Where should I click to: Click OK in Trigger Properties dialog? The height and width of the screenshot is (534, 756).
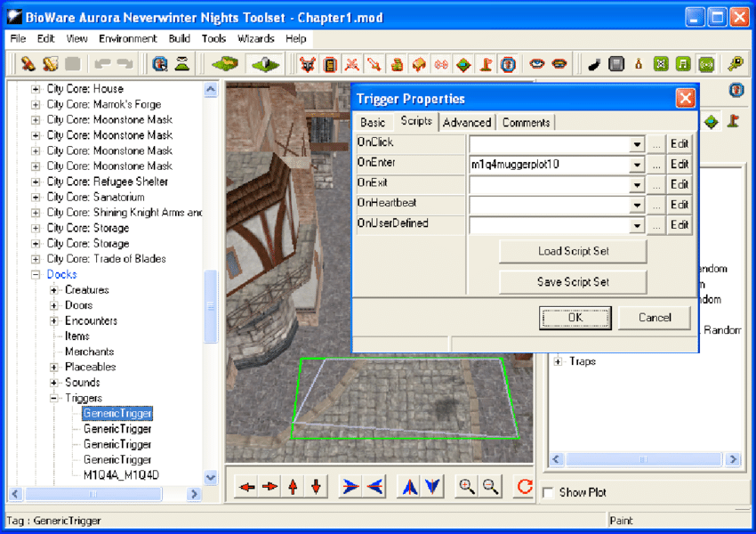coord(575,317)
